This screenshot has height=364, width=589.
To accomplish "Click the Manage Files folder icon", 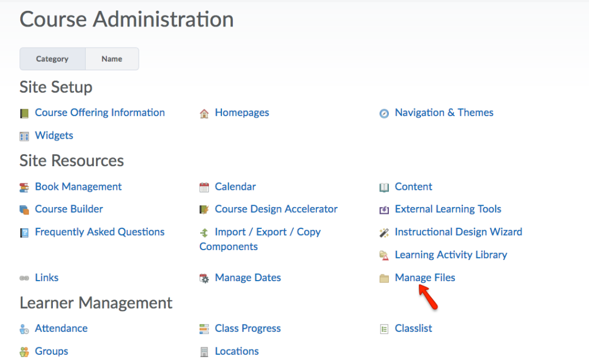I will pyautogui.click(x=384, y=278).
